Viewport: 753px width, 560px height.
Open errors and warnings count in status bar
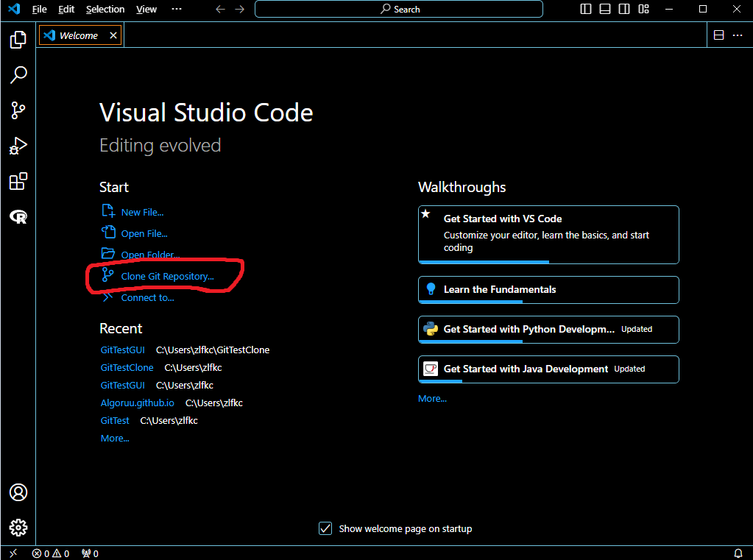pos(51,553)
